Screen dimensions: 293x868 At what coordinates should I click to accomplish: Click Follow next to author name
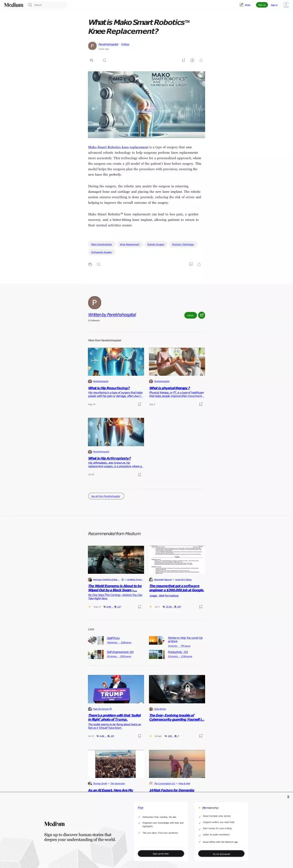tap(125, 44)
